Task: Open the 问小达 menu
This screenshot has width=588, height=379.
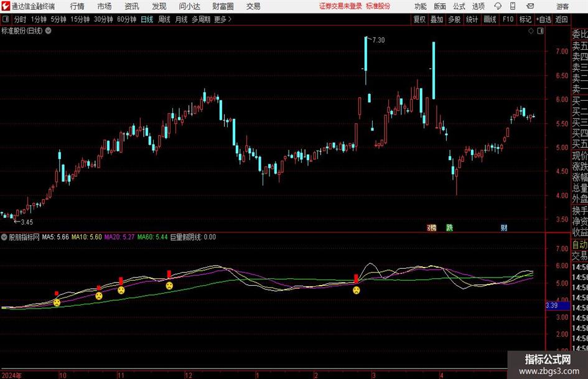Action: [x=189, y=6]
